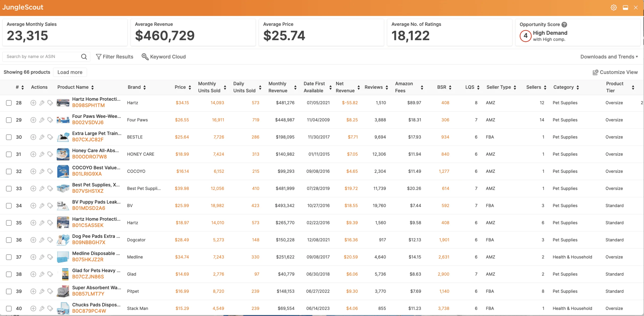Image resolution: width=644 pixels, height=316 pixels.
Task: Open the settings gear icon
Action: coord(614,8)
